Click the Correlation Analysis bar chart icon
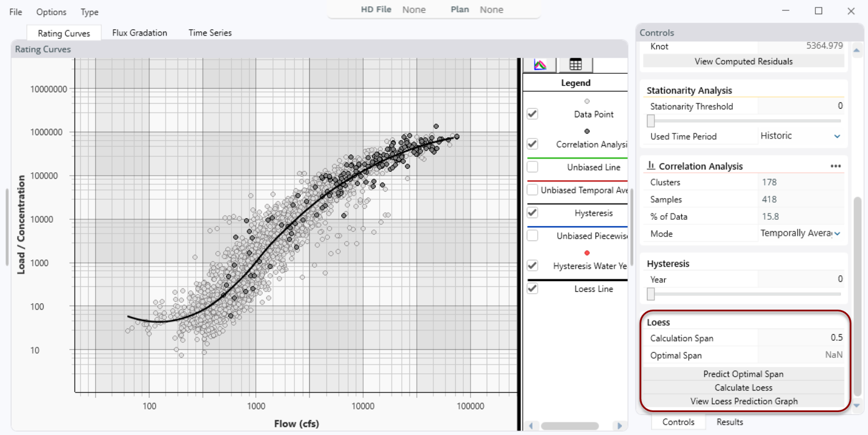Screen dimensions: 868x435 (651, 166)
